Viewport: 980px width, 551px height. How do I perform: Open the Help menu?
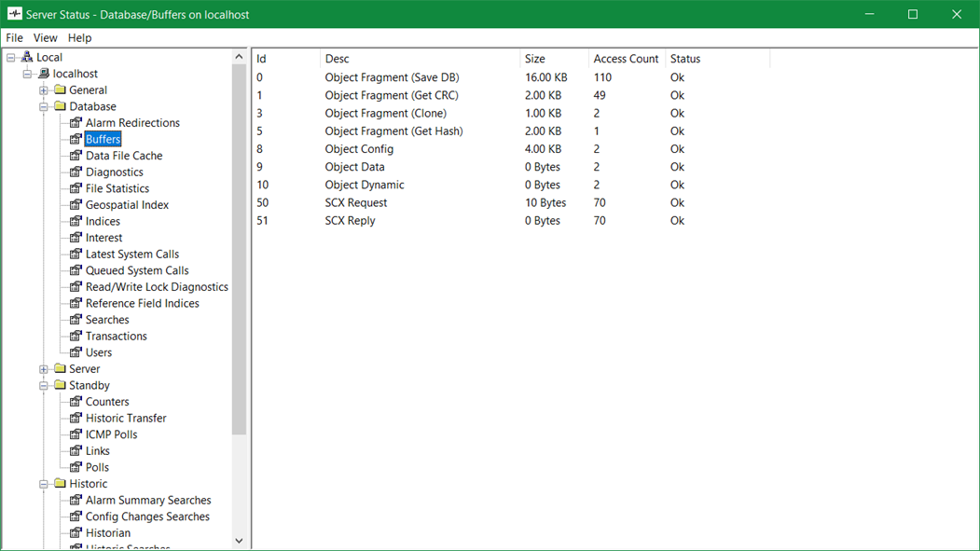click(80, 38)
